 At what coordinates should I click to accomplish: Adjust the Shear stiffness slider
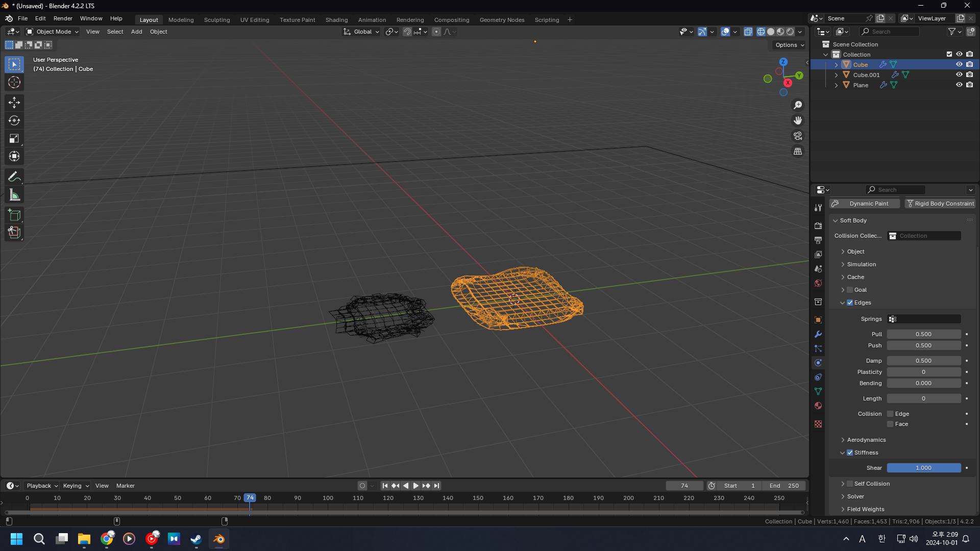click(923, 468)
